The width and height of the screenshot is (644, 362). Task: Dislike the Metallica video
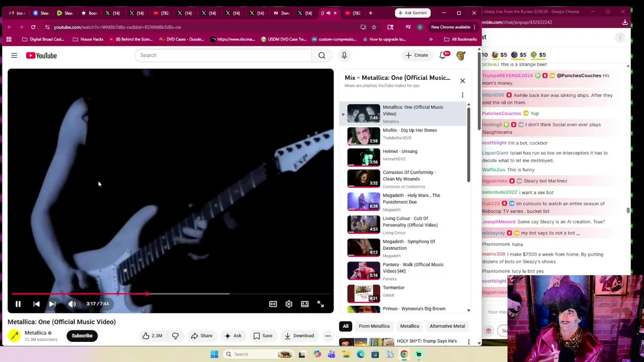(175, 336)
